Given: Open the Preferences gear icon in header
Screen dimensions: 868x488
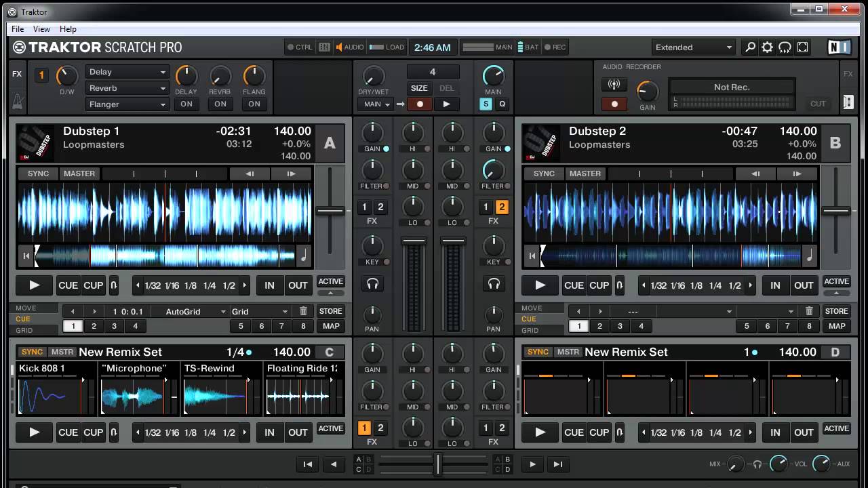Looking at the screenshot, I should [x=767, y=47].
